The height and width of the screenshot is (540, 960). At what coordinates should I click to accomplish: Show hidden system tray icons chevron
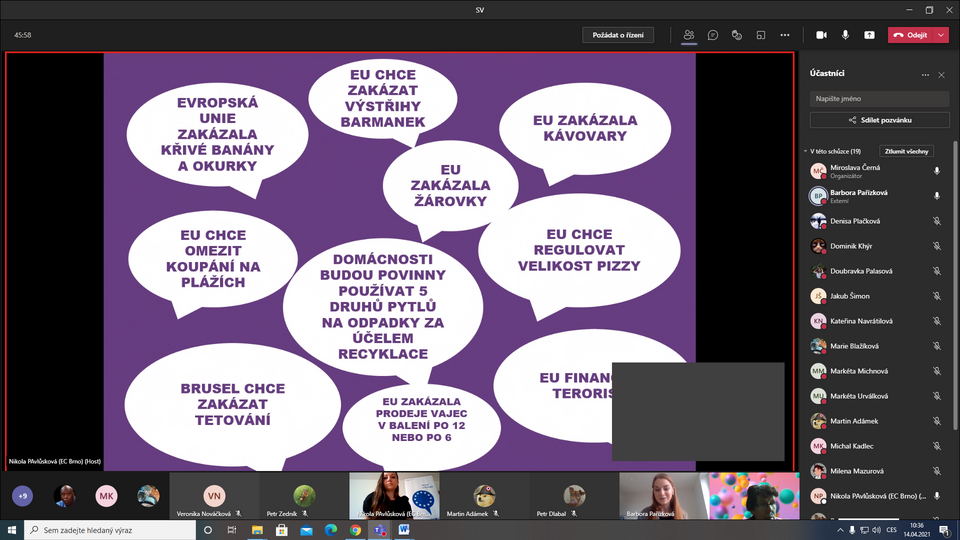pyautogui.click(x=840, y=530)
